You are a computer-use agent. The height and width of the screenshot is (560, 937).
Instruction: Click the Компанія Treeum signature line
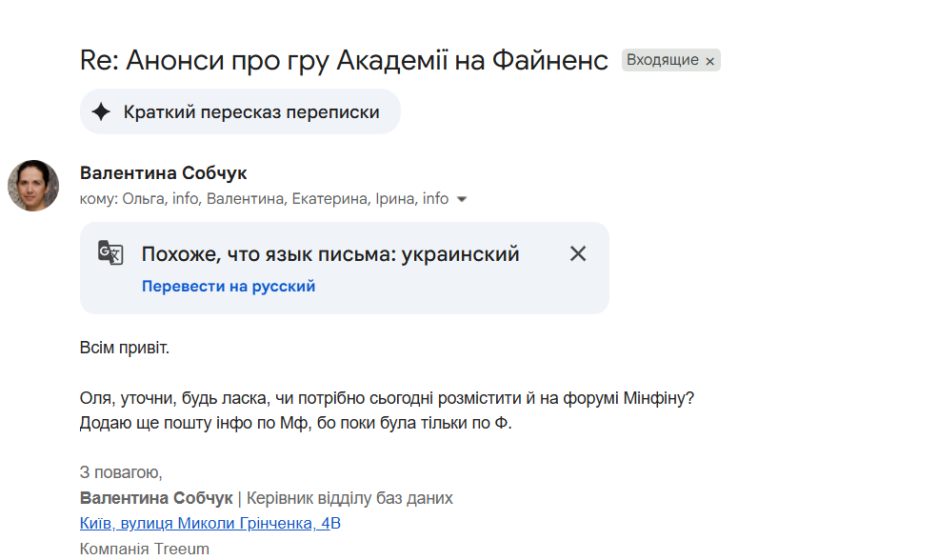[145, 549]
